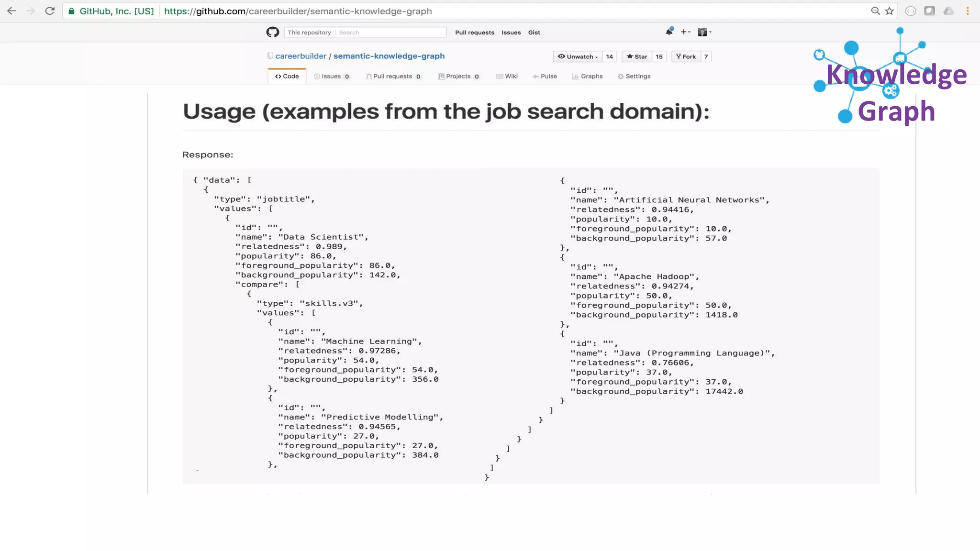The width and height of the screenshot is (980, 551).
Task: Open Issues in top navigation
Action: click(511, 33)
